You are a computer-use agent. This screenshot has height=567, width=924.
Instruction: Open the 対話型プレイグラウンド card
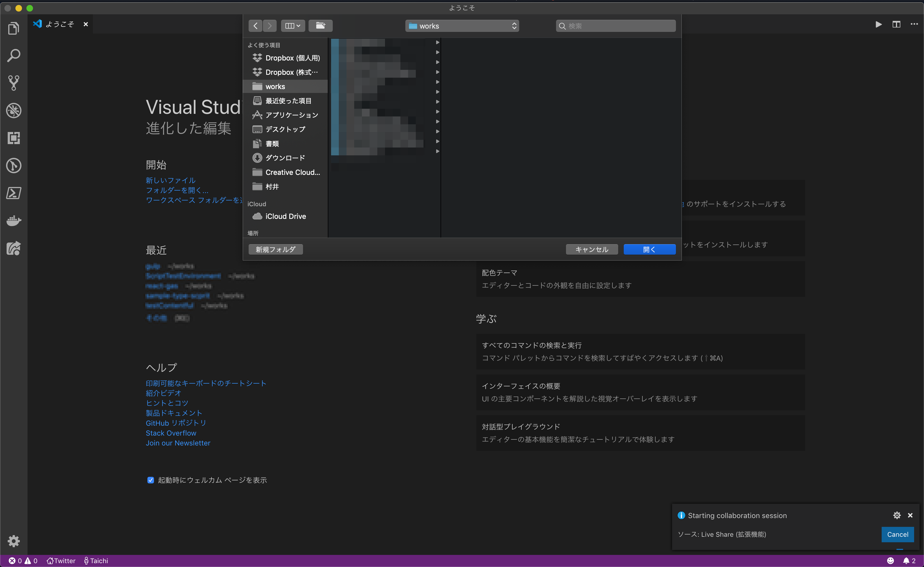(x=640, y=433)
